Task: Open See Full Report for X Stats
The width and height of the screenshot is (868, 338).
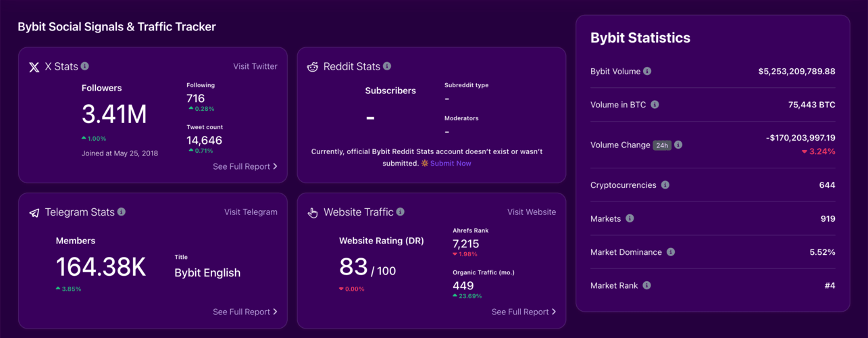Action: click(245, 166)
